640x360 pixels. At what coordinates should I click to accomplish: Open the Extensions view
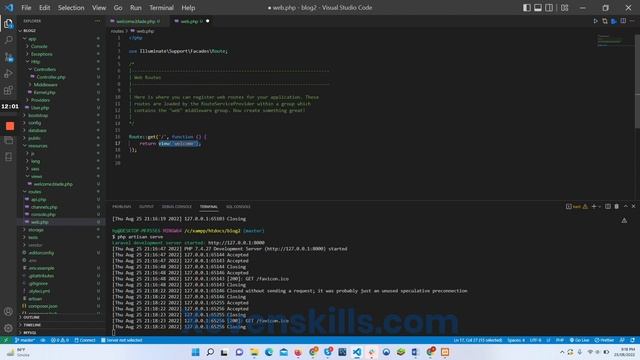[x=8, y=90]
